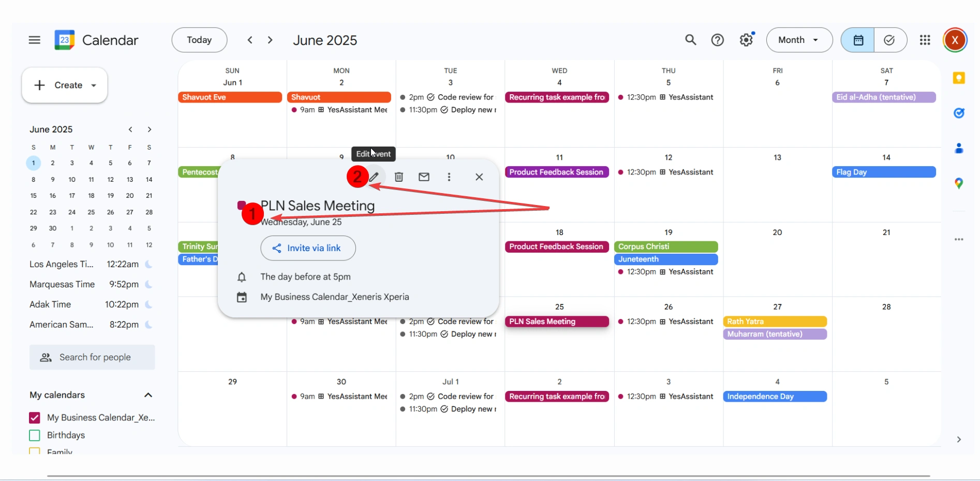Open Google Maps side panel icon
Viewport: 980px width, 481px height.
point(959,183)
